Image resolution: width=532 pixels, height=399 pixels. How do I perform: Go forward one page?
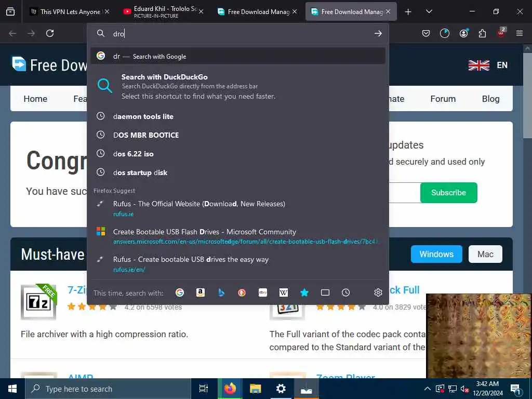pos(31,33)
